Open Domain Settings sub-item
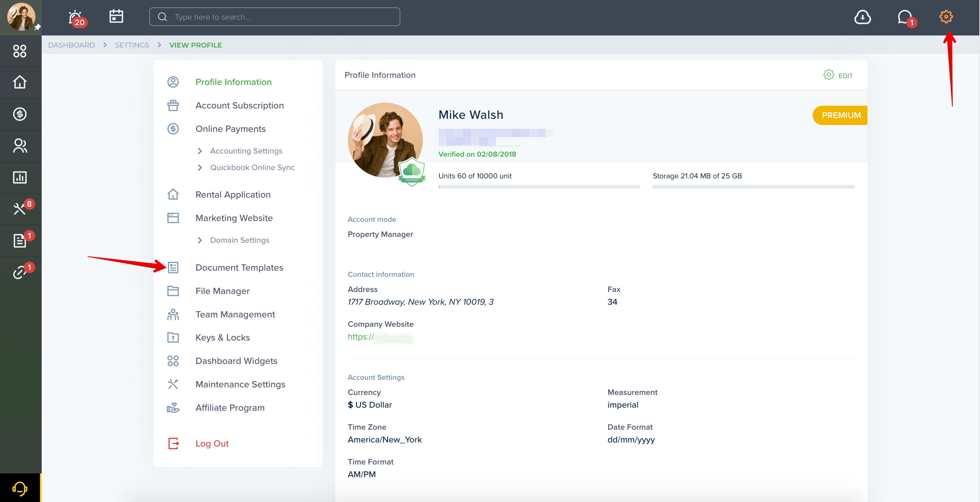 click(240, 240)
